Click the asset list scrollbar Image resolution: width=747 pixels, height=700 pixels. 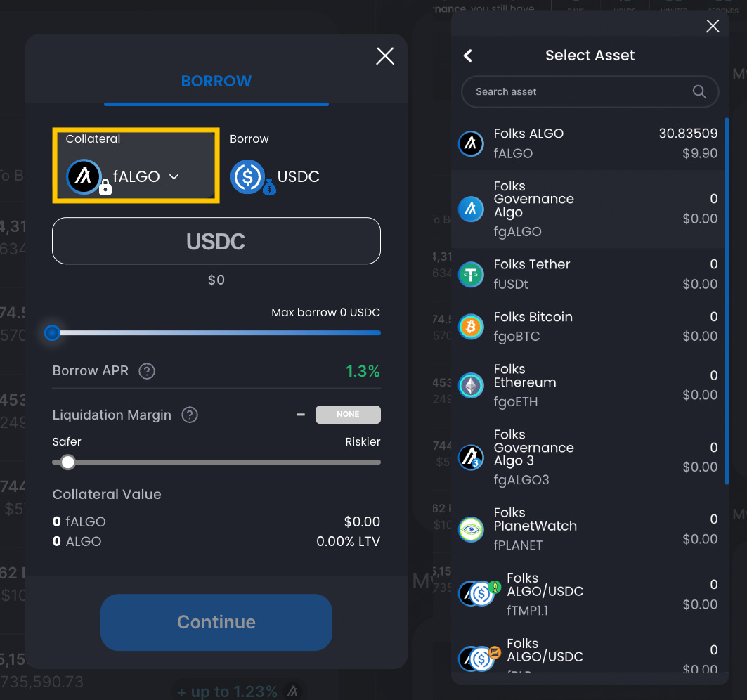pos(727,302)
